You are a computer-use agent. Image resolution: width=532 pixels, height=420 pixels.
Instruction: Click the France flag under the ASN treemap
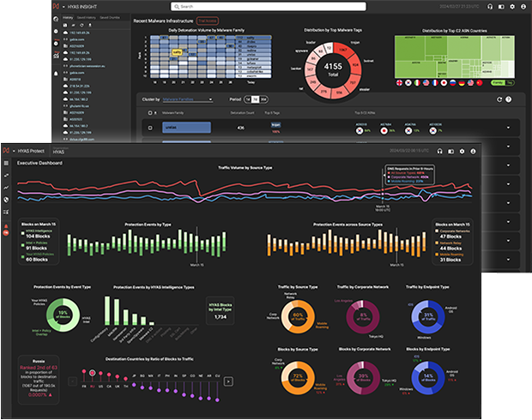pyautogui.click(x=435, y=82)
